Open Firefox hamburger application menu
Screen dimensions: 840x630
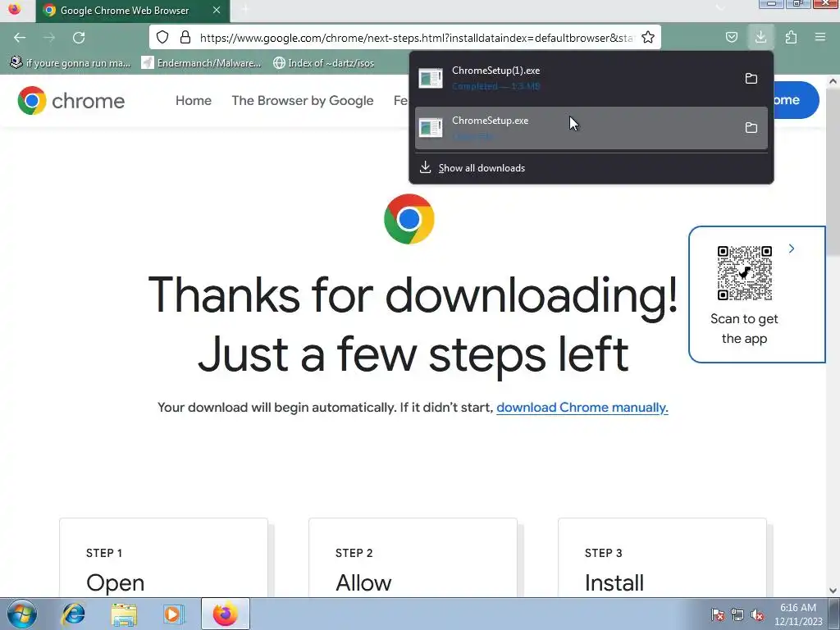[820, 38]
